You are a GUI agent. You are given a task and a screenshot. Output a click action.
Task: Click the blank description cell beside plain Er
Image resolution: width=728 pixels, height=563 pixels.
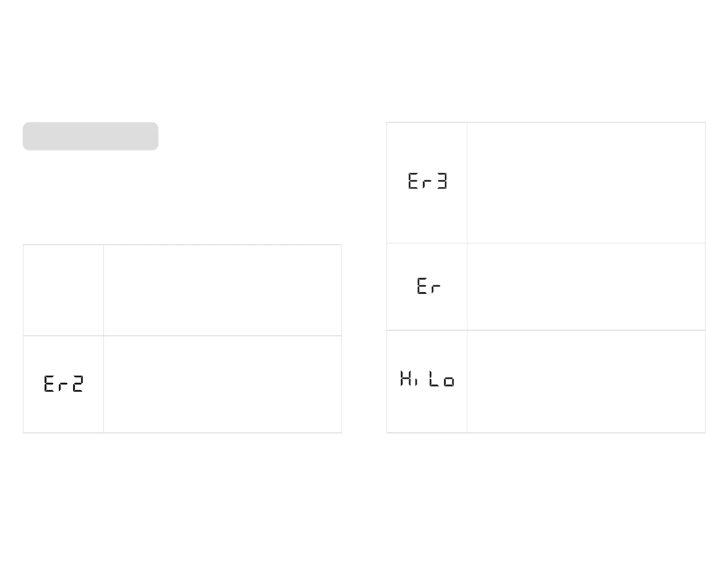point(586,287)
